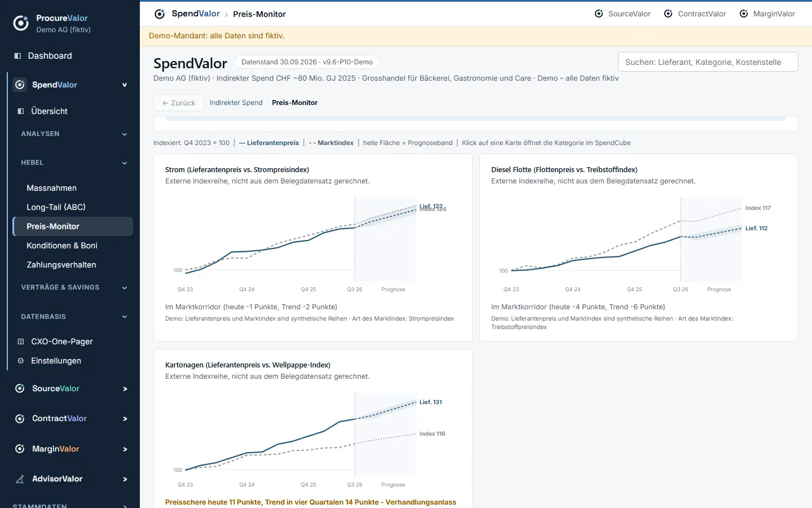Click the Datenstand 30.09.2026 version badge
812x508 pixels.
pyautogui.click(x=307, y=62)
